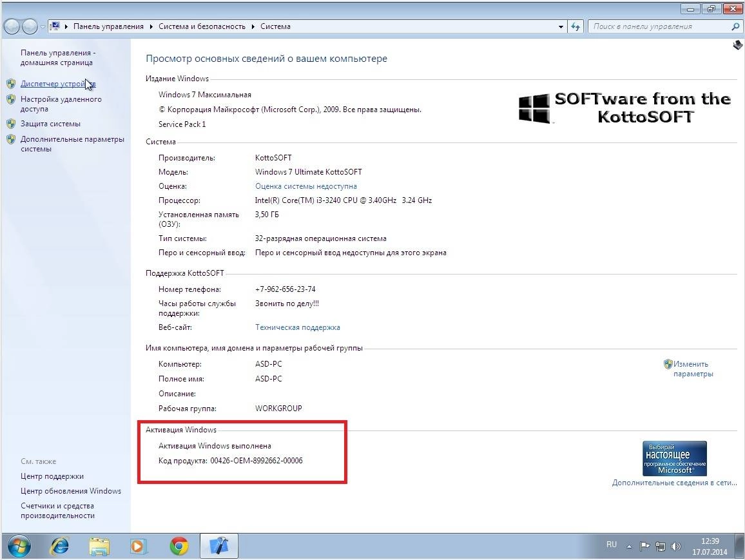The image size is (745, 560).
Task: Open Дополнительные сведения в сети link
Action: 674,483
